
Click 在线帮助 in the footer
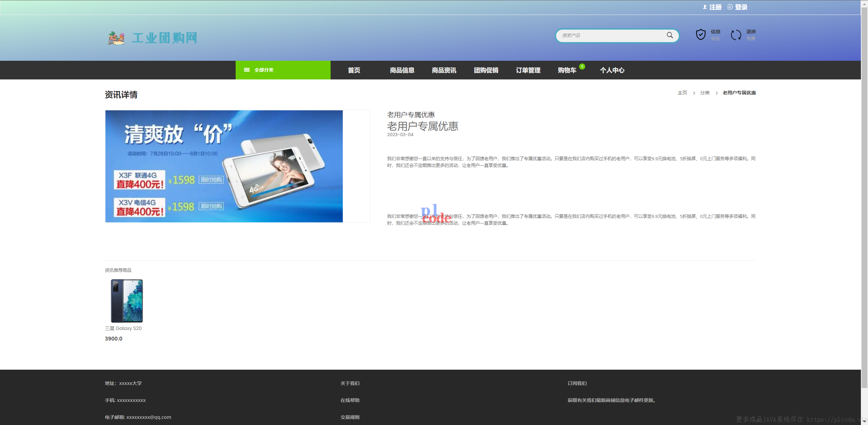point(350,400)
